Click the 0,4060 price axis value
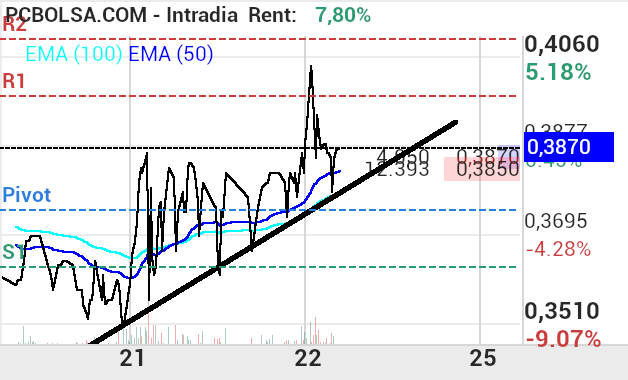The height and width of the screenshot is (380, 628). click(562, 44)
